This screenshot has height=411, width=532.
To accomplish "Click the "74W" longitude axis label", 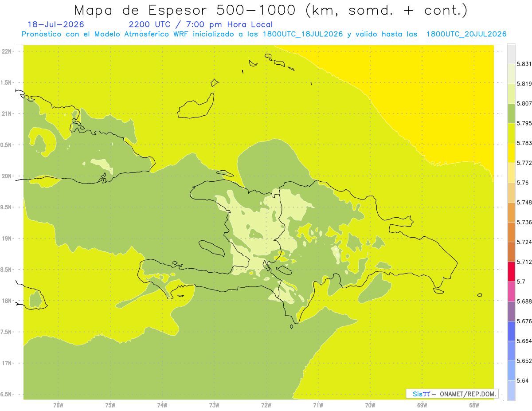I will pos(162,405).
